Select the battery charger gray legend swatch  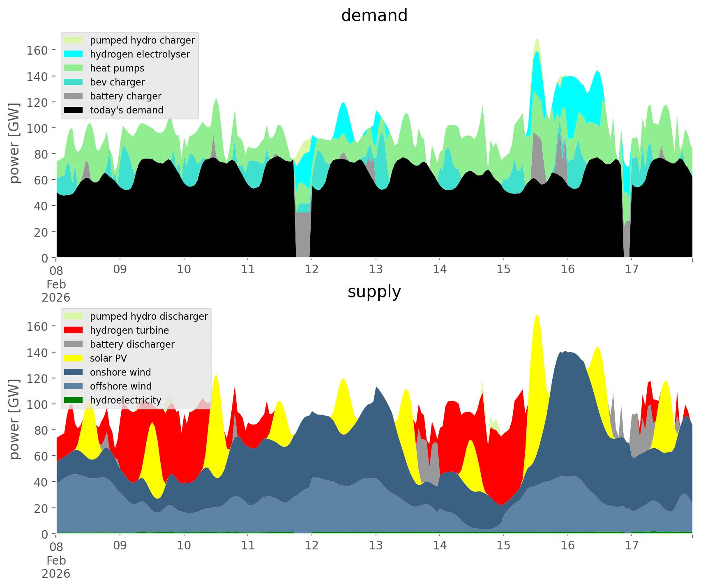(74, 96)
